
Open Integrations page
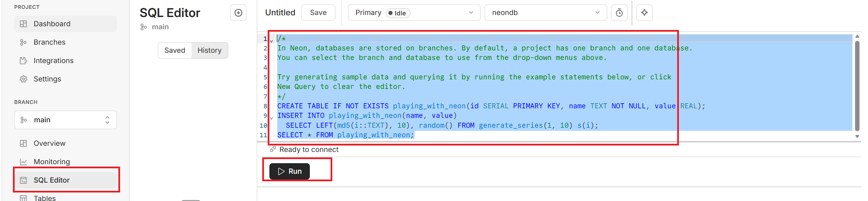[66, 61]
